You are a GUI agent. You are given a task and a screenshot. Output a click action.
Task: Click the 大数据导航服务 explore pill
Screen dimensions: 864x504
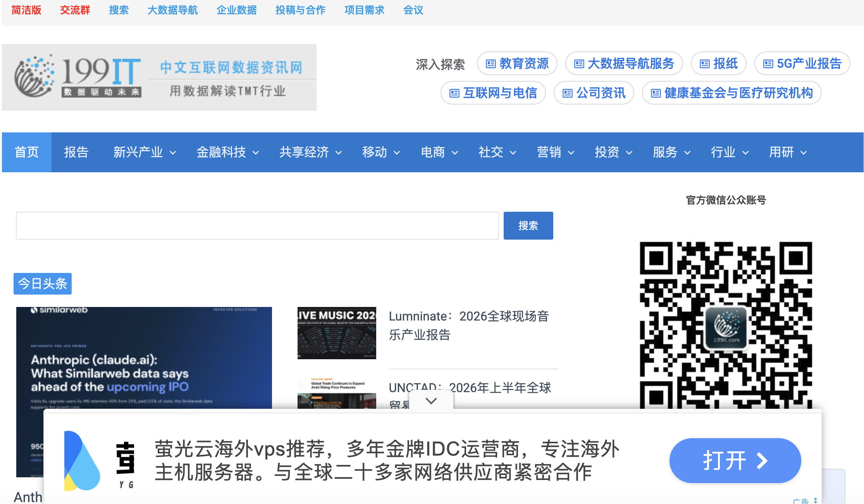pyautogui.click(x=624, y=63)
